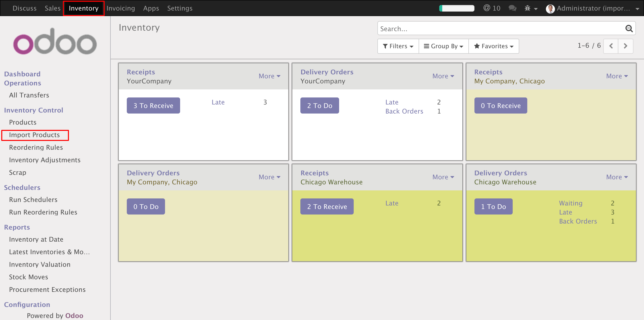Open the conversations chat bubble icon
644x320 pixels.
point(512,8)
